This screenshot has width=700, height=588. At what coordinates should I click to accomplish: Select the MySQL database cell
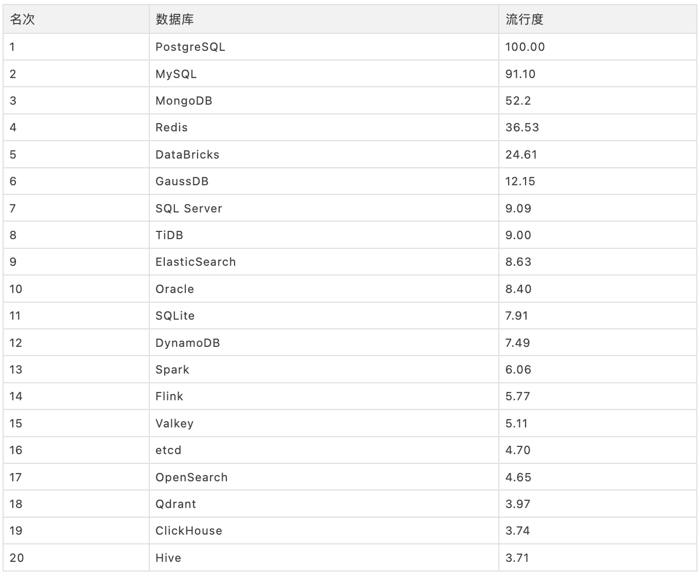[176, 74]
